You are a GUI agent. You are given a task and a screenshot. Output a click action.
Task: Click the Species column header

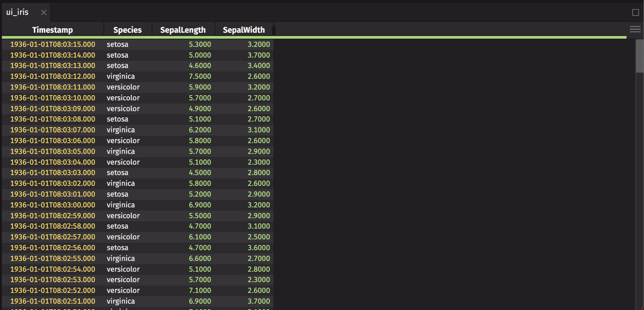tap(127, 30)
